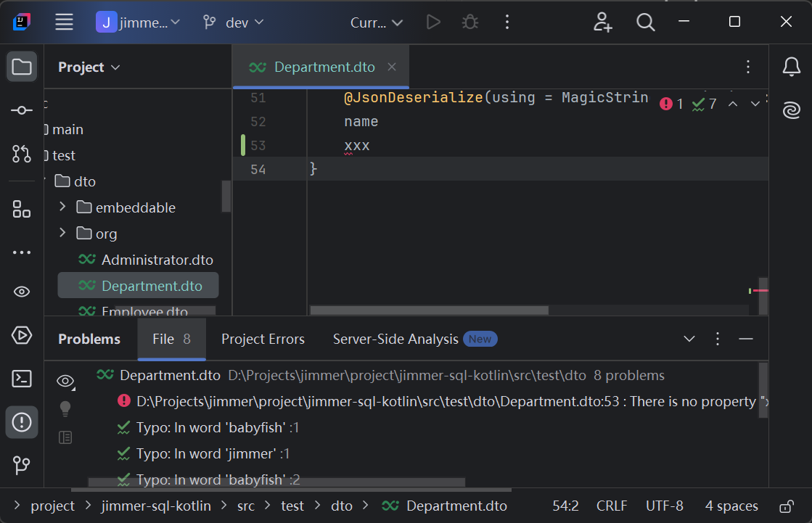Toggle file read-only lock in status bar
812x523 pixels.
(788, 506)
